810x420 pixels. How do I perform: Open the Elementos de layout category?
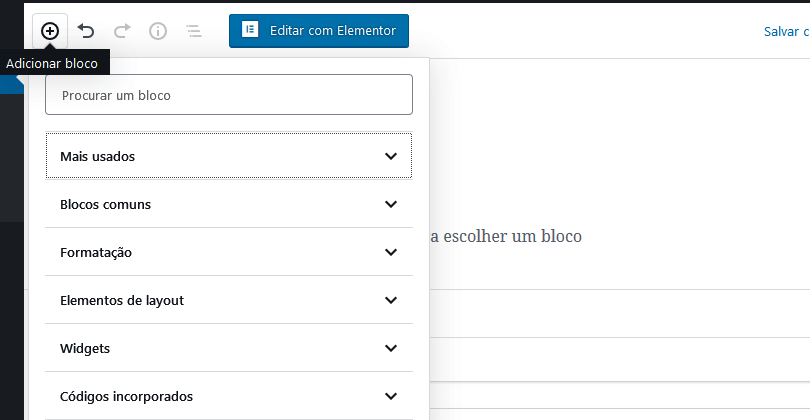(229, 300)
